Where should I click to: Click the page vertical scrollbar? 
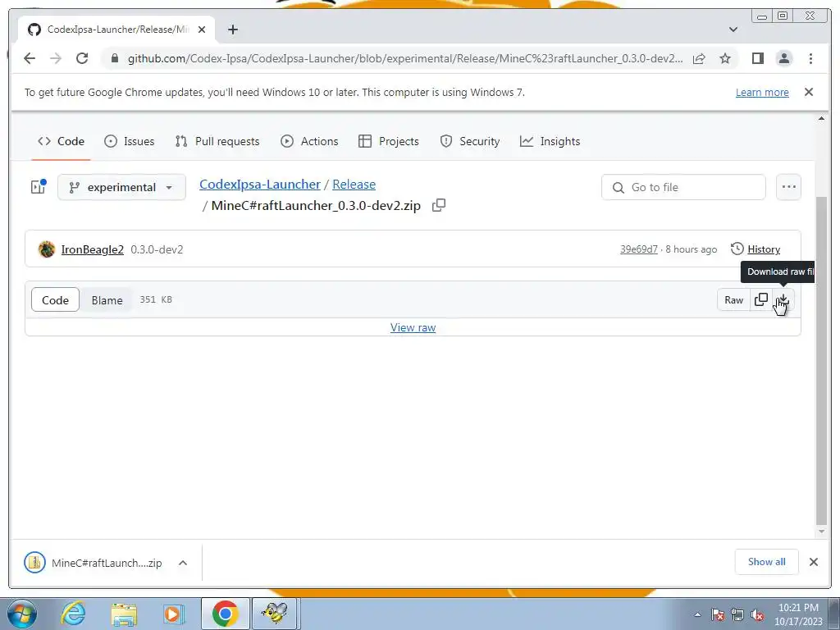pos(821,361)
